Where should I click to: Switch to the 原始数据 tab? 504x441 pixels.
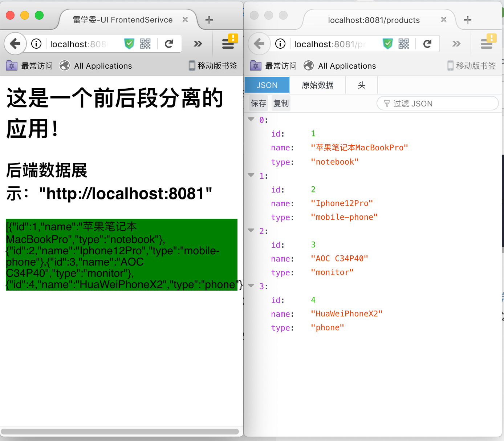(x=317, y=85)
